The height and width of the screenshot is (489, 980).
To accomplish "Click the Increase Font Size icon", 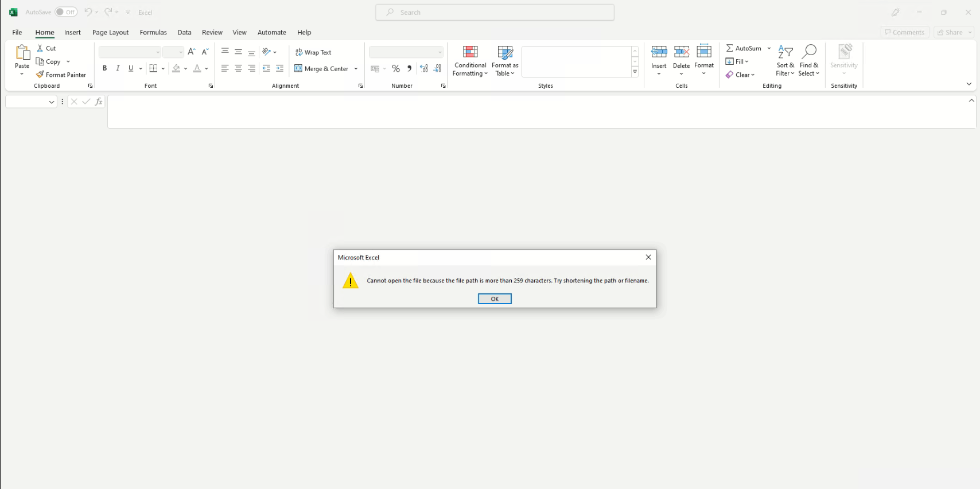I will 192,52.
